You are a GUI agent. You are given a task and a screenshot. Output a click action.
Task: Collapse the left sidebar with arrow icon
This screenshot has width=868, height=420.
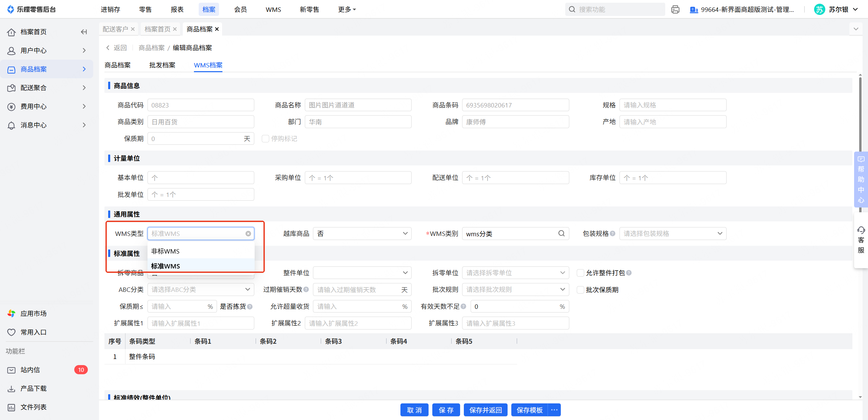[84, 32]
